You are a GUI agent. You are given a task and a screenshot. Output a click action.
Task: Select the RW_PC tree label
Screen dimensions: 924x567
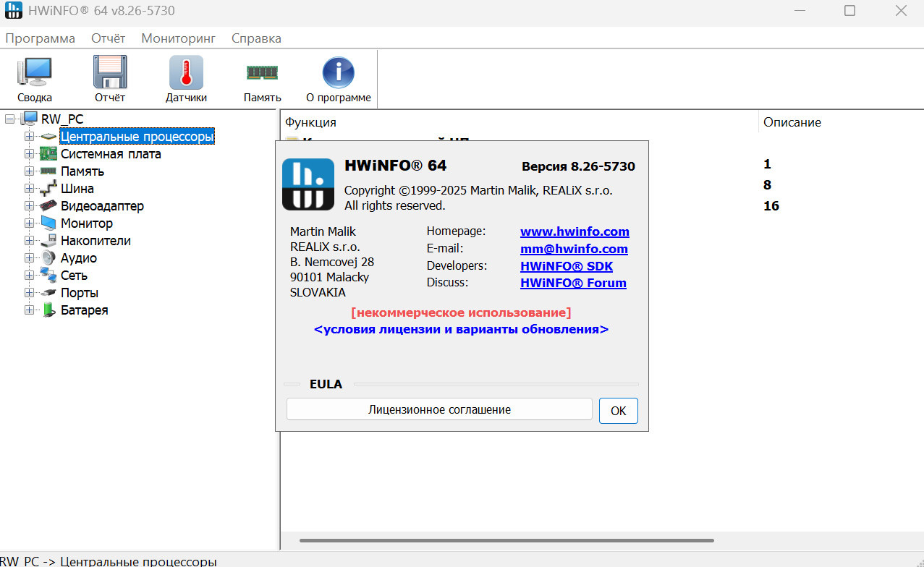pos(62,119)
